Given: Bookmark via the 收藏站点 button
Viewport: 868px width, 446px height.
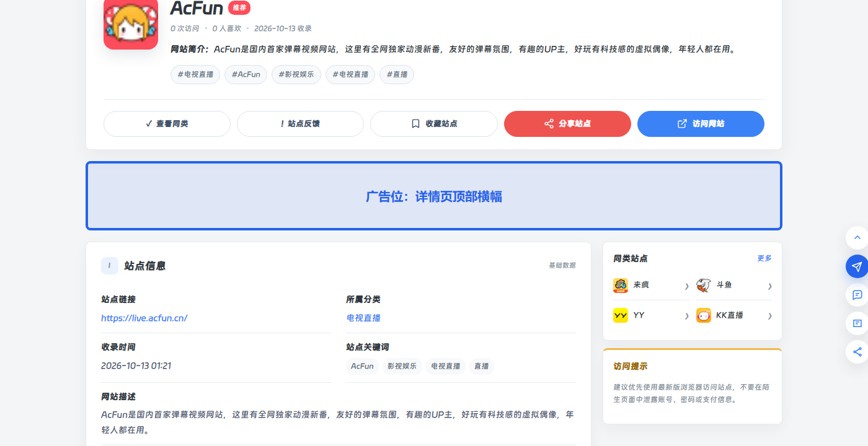Looking at the screenshot, I should click(x=434, y=124).
